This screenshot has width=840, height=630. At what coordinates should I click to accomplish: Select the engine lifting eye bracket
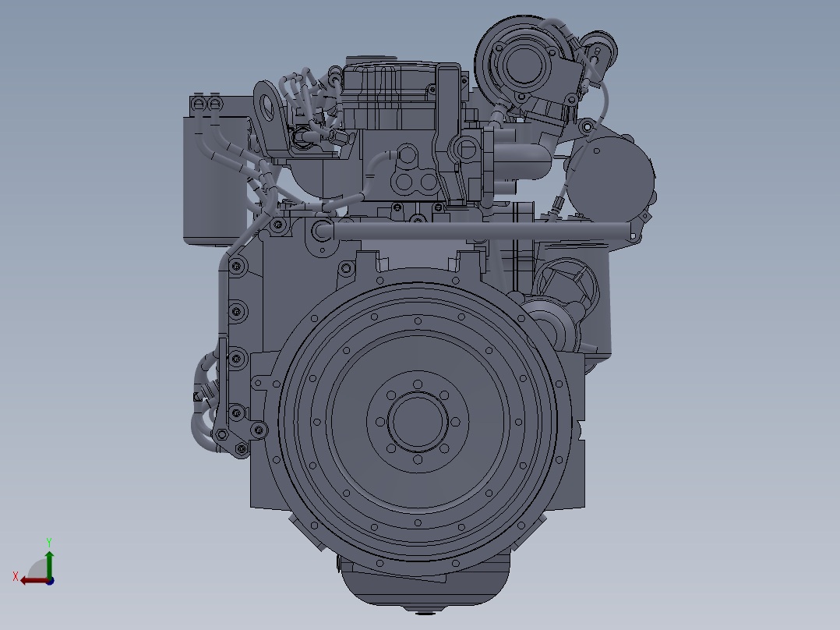pos(270,119)
